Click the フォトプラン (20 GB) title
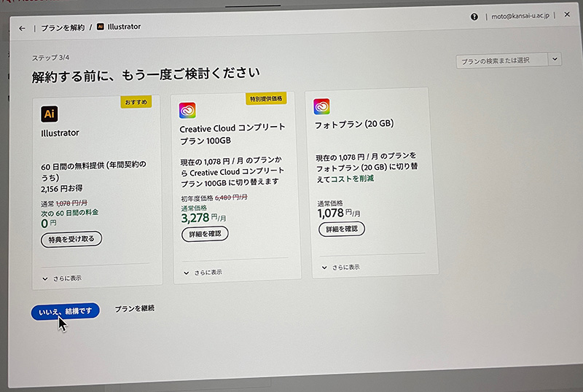583x392 pixels. pyautogui.click(x=354, y=124)
